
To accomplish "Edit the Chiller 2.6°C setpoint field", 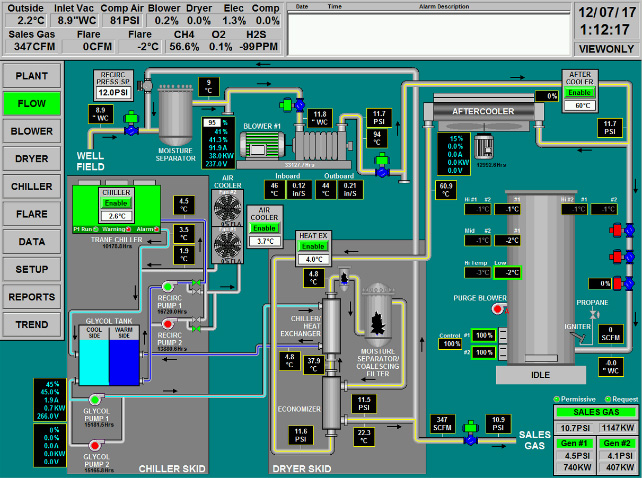I will click(x=117, y=216).
